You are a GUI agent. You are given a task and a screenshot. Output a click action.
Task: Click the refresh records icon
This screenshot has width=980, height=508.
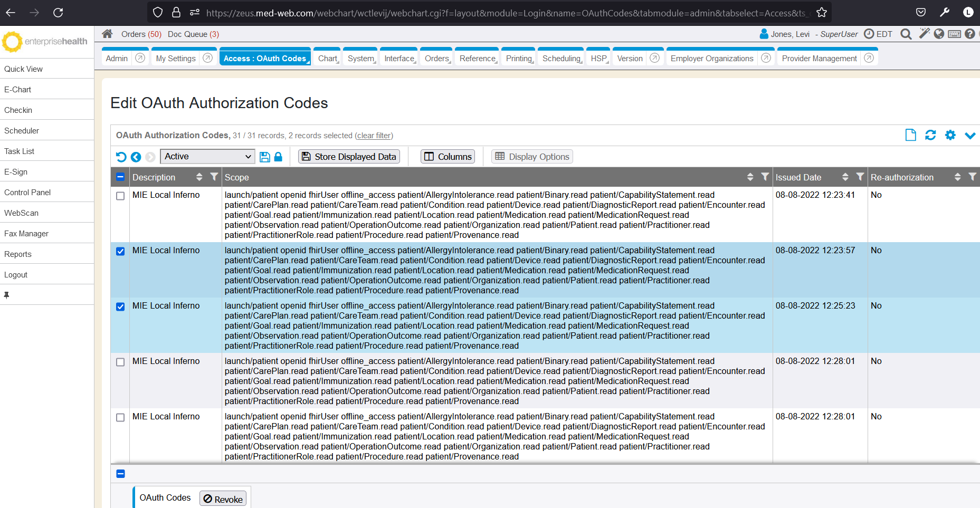pyautogui.click(x=930, y=135)
